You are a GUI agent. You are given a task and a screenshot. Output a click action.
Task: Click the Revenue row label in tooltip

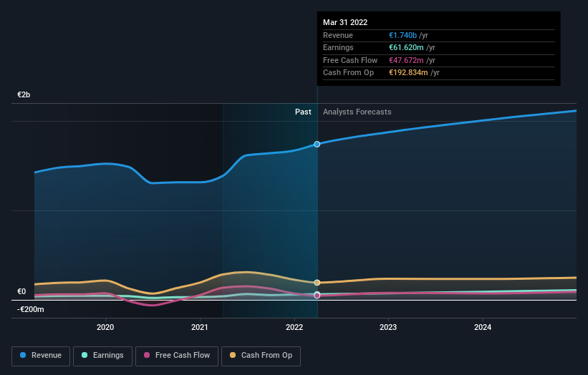338,35
